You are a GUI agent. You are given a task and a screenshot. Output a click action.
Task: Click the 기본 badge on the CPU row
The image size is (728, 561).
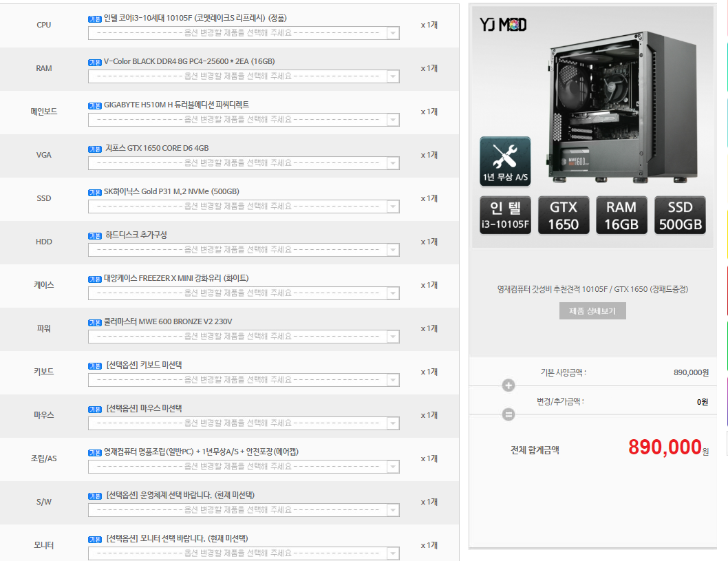tap(95, 19)
